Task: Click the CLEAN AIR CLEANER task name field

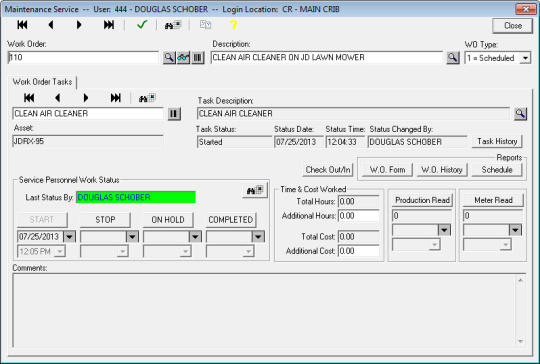Action: click(88, 114)
